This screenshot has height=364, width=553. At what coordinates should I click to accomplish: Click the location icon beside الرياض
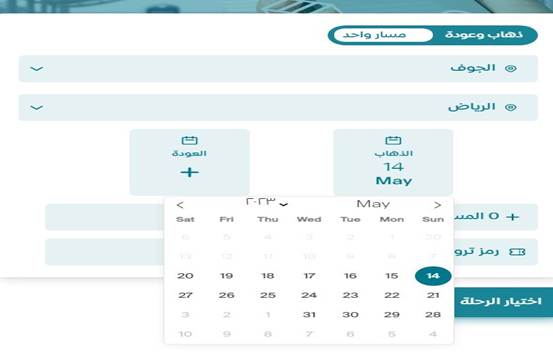coord(511,108)
